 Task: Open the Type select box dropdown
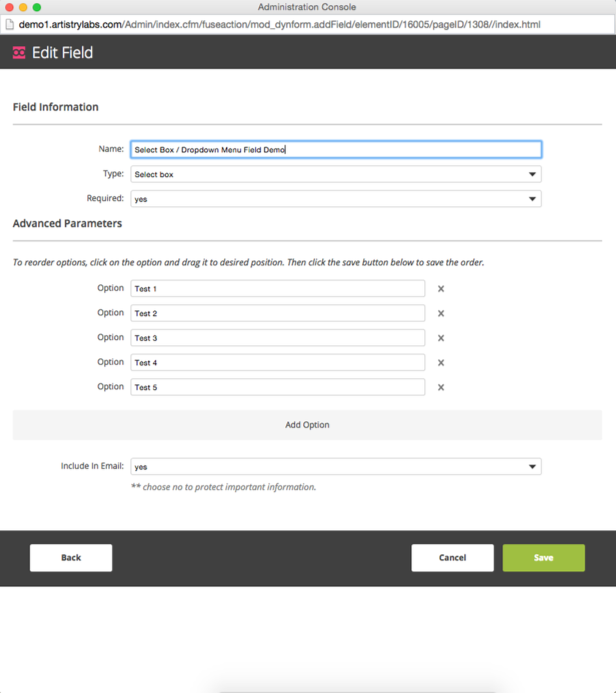[x=336, y=174]
